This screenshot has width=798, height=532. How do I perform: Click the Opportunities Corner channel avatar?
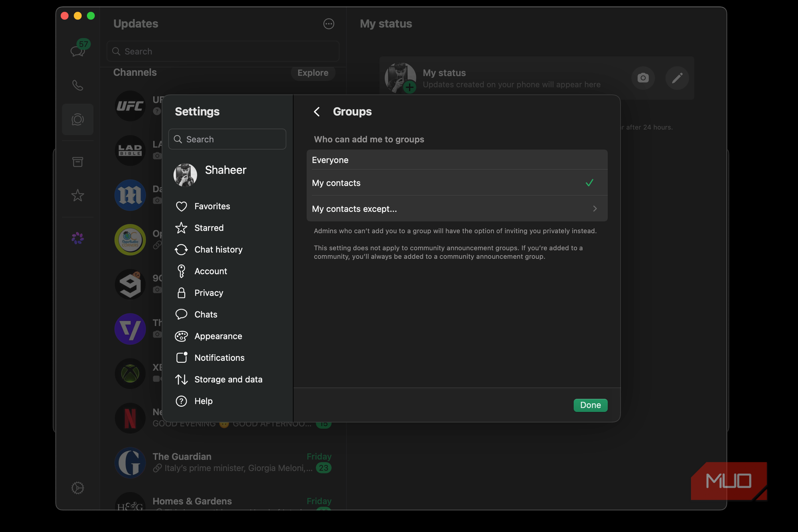130,240
